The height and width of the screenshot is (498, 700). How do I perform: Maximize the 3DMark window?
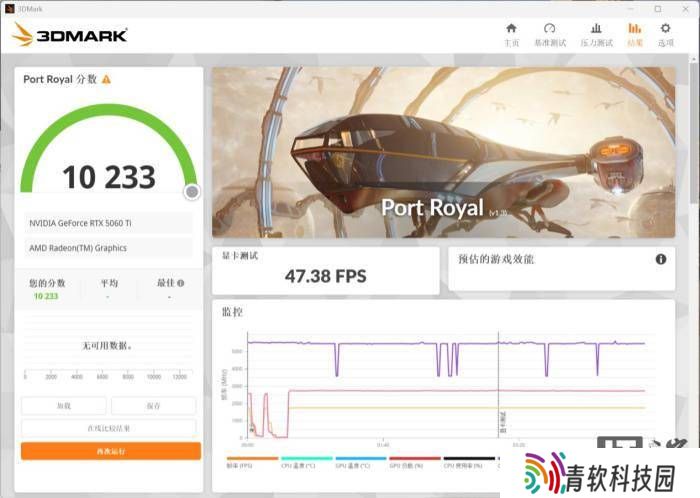click(x=658, y=9)
